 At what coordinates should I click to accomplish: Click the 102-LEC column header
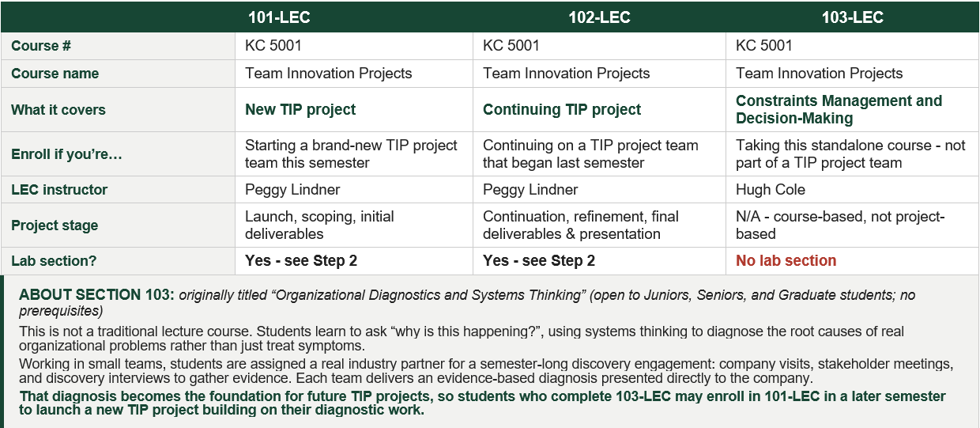599,17
